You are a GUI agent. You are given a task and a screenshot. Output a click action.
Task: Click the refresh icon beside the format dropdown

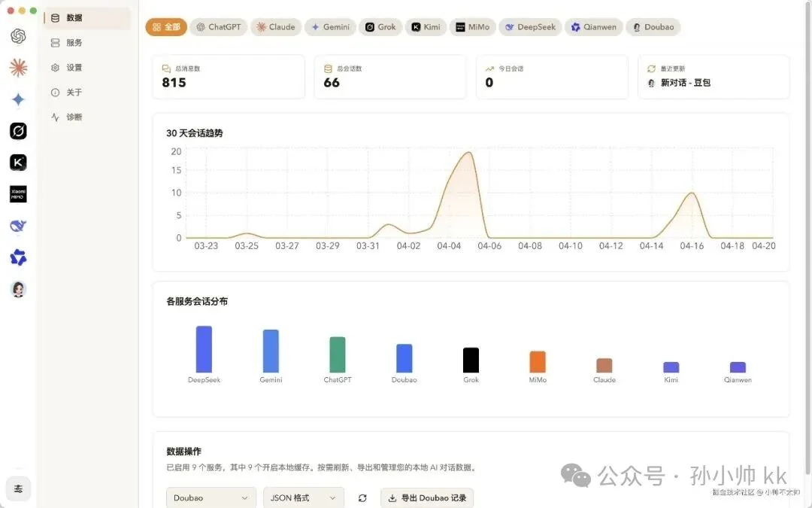pyautogui.click(x=362, y=497)
